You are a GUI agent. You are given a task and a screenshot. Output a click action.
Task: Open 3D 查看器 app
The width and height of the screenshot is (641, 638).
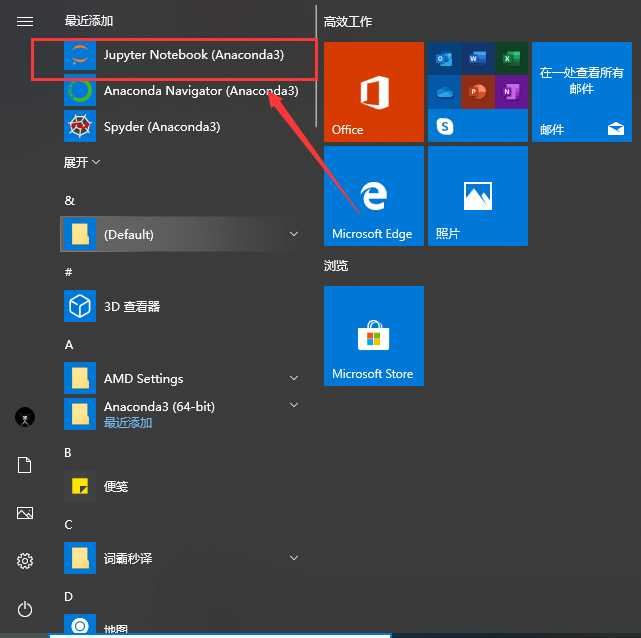[x=182, y=306]
